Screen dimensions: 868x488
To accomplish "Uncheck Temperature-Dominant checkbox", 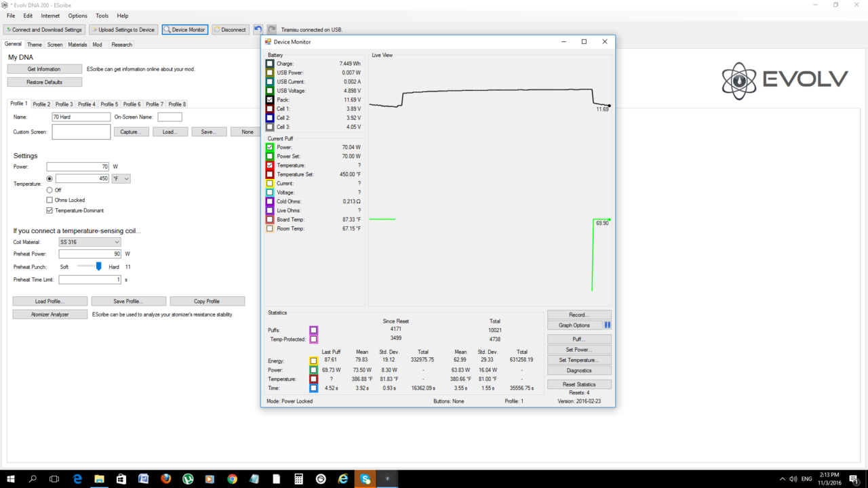I will click(x=50, y=211).
